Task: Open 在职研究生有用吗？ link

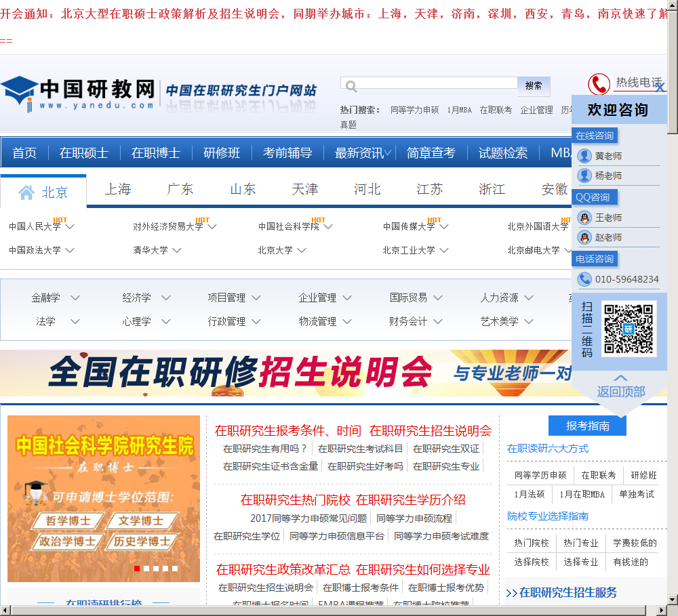Action: pos(264,449)
